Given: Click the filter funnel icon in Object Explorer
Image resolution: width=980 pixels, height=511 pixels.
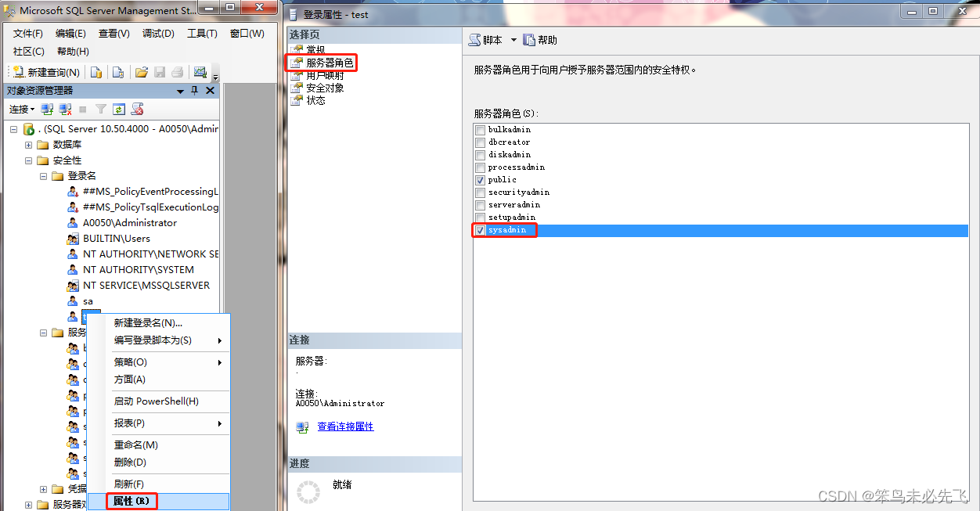Looking at the screenshot, I should click(x=101, y=109).
